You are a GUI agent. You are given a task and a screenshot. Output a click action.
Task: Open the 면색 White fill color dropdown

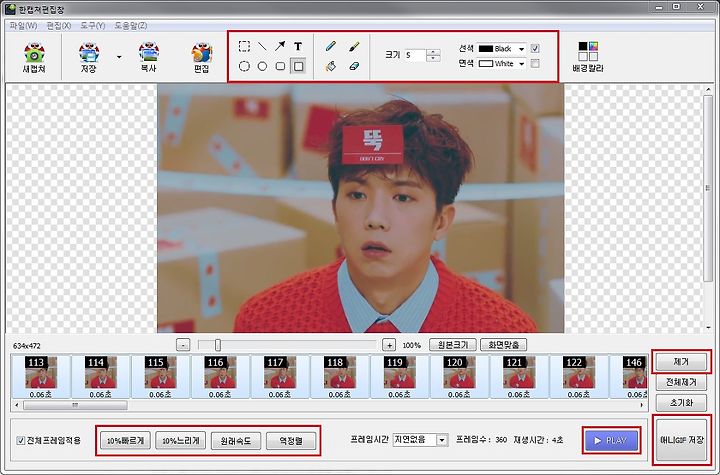pos(501,64)
